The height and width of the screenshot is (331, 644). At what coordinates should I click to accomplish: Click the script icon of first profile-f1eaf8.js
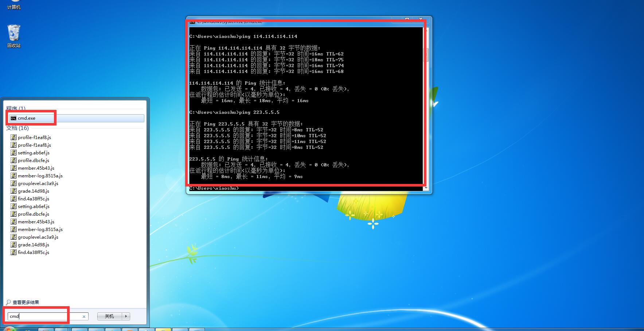(13, 137)
